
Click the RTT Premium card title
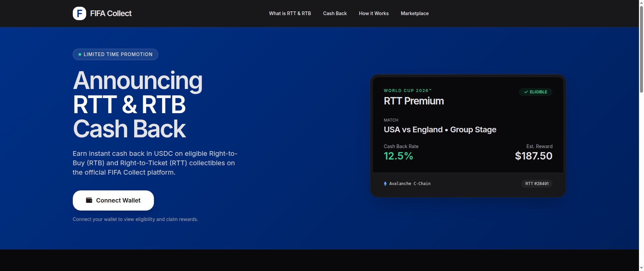(414, 101)
